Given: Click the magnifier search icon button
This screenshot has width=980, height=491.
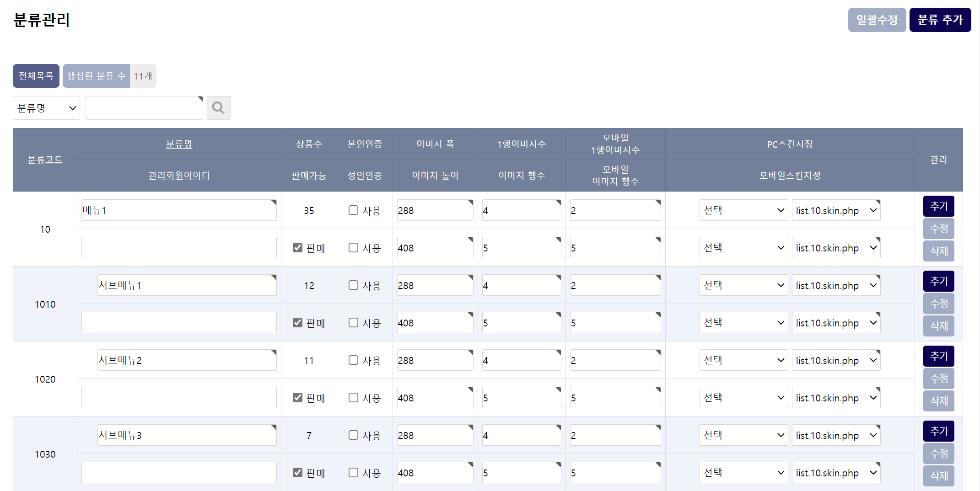Looking at the screenshot, I should tap(218, 108).
